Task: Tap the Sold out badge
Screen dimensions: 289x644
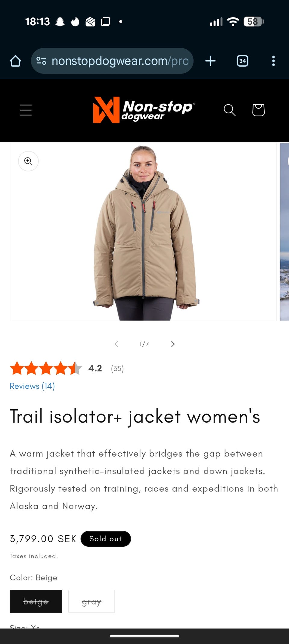Action: tap(106, 539)
